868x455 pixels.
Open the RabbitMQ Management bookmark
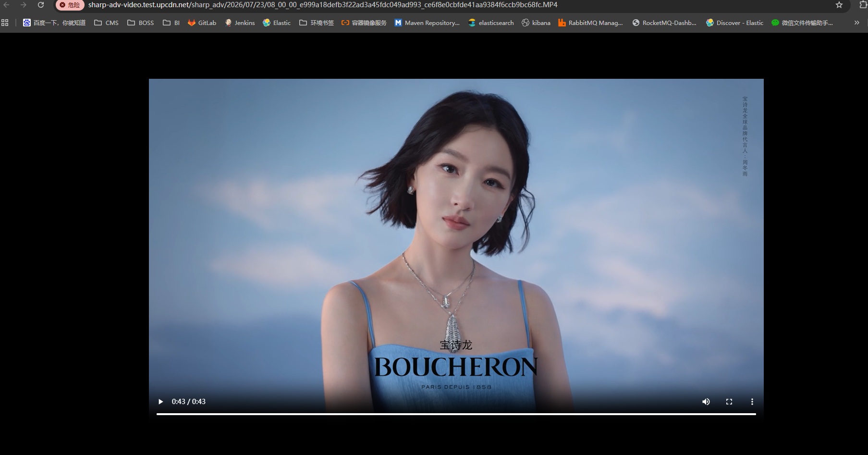tap(590, 23)
